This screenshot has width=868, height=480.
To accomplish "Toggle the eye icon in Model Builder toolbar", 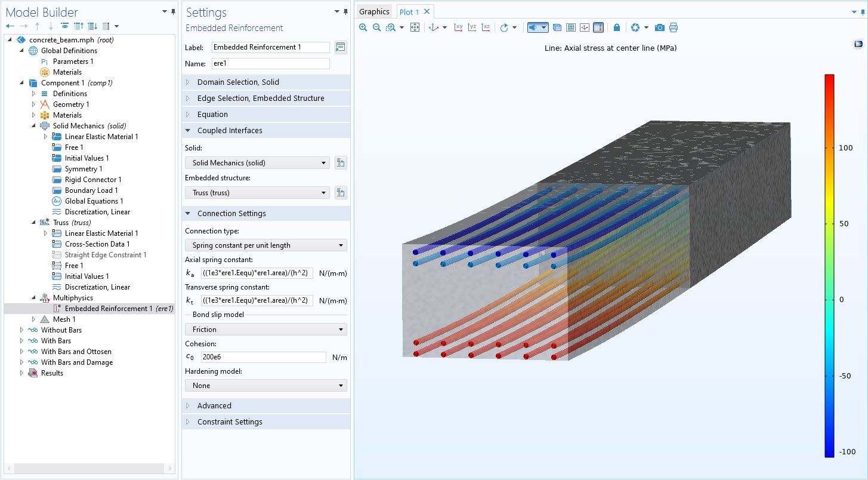I will (65, 26).
